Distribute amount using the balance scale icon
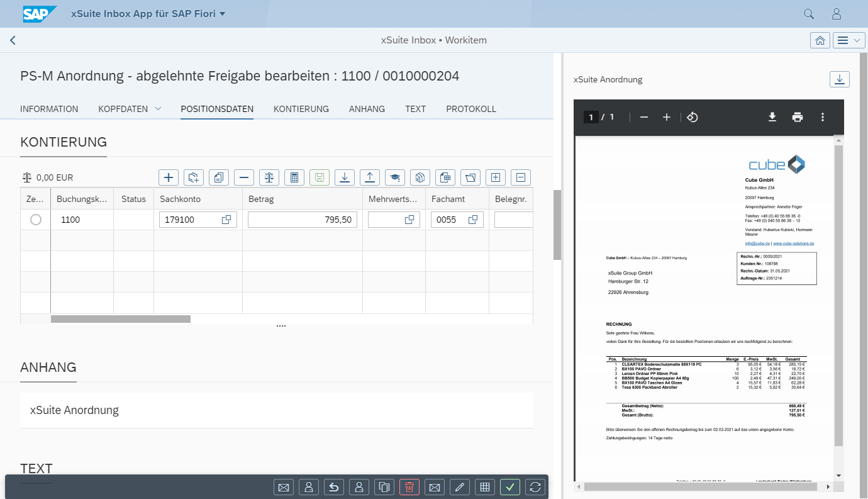This screenshot has width=868, height=499. coord(269,177)
